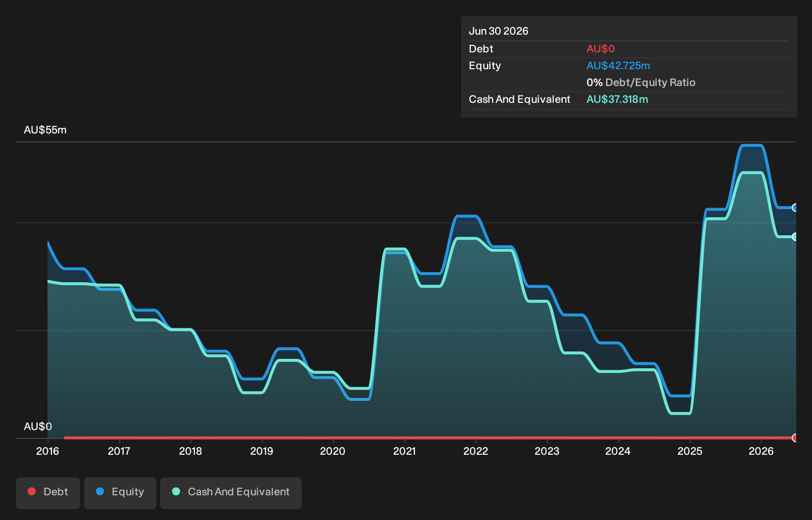
Task: Click the red AU$0 debt value in the tooltip
Action: 600,49
